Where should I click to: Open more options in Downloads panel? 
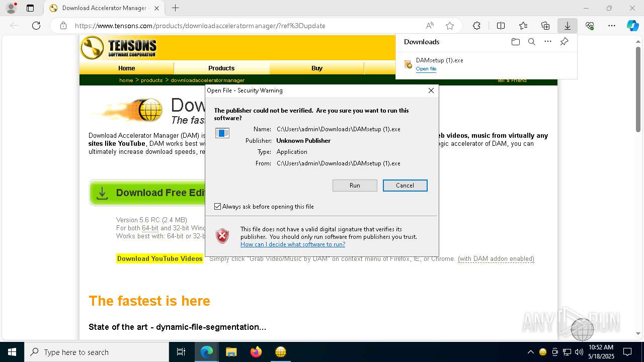coord(548,42)
